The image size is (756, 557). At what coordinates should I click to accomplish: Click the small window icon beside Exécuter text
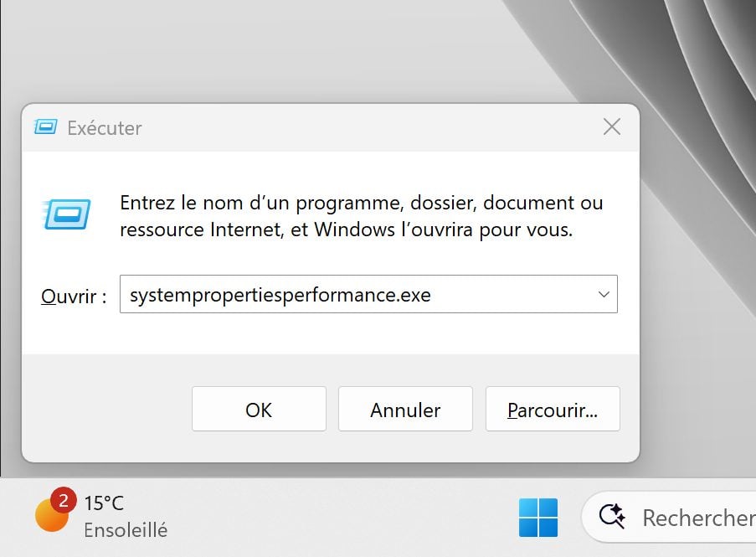[48, 127]
